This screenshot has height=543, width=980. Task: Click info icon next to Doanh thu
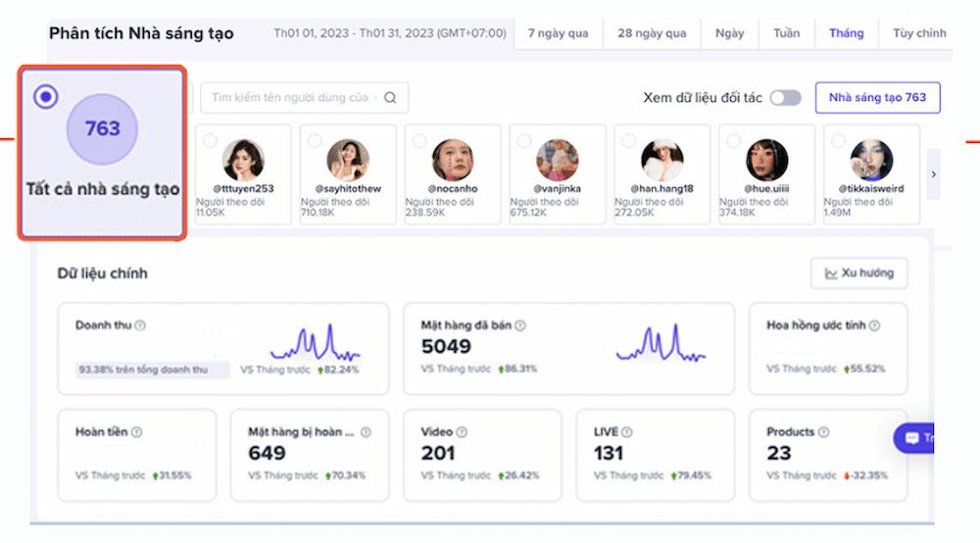140,325
